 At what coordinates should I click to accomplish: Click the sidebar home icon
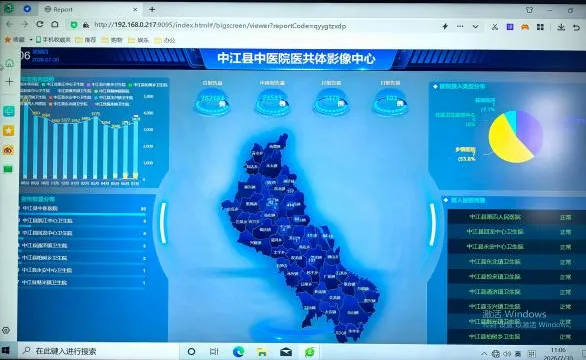tap(9, 63)
